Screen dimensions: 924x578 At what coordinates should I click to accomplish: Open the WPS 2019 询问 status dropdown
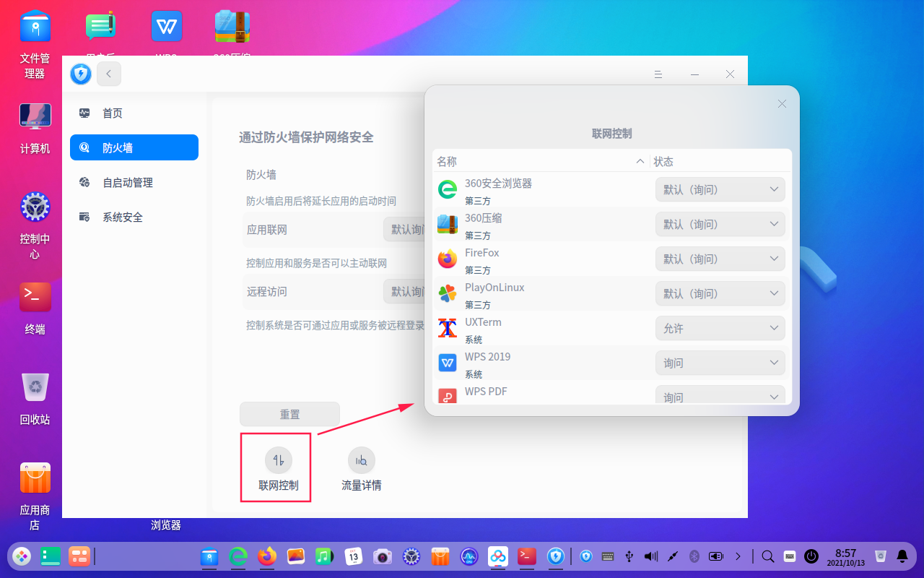coord(720,363)
